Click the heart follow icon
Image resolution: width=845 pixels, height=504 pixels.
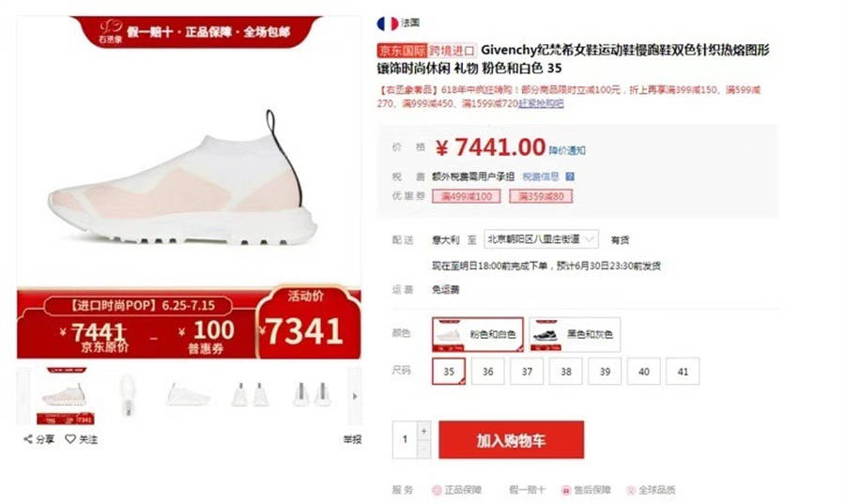70,439
